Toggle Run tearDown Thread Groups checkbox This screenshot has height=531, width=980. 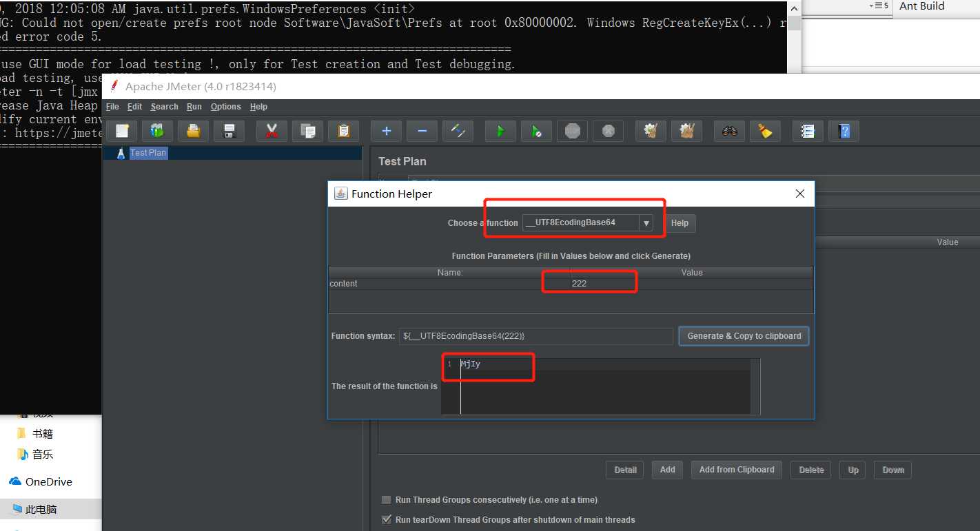386,520
